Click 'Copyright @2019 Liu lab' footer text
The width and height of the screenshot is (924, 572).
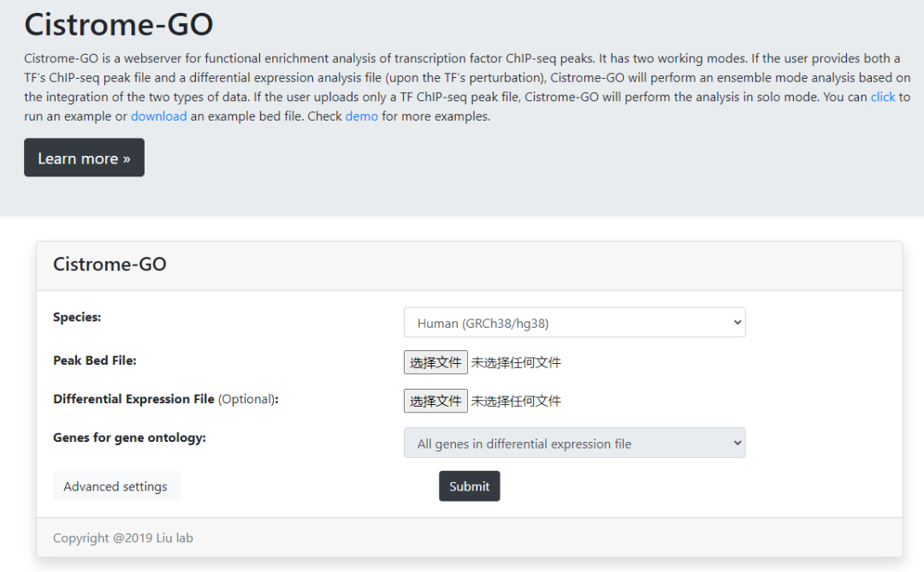[123, 538]
